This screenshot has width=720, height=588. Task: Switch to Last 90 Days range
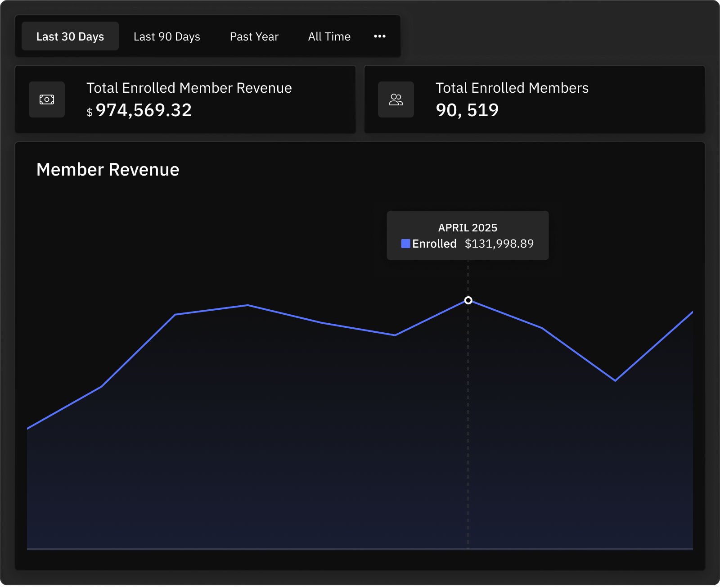click(167, 36)
